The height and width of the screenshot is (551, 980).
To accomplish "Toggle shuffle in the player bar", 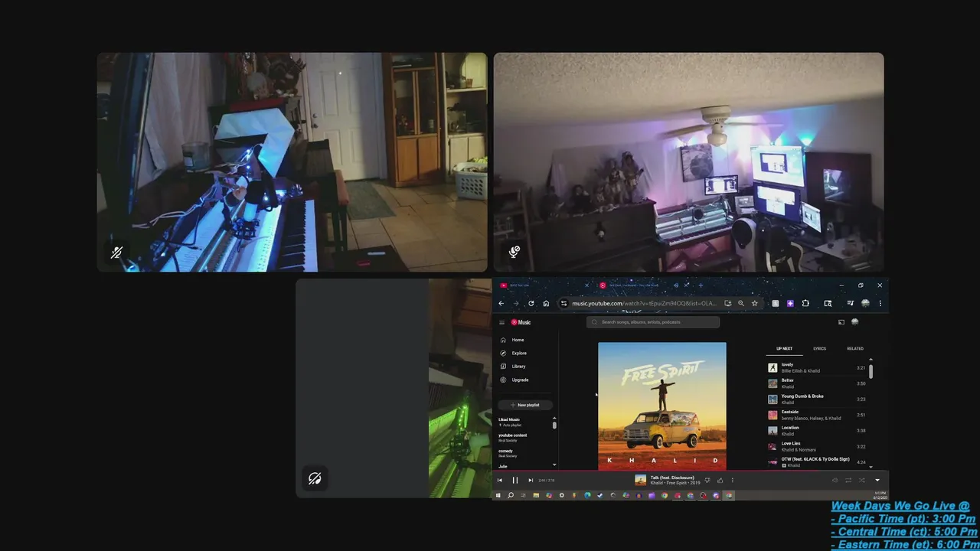I will [861, 481].
